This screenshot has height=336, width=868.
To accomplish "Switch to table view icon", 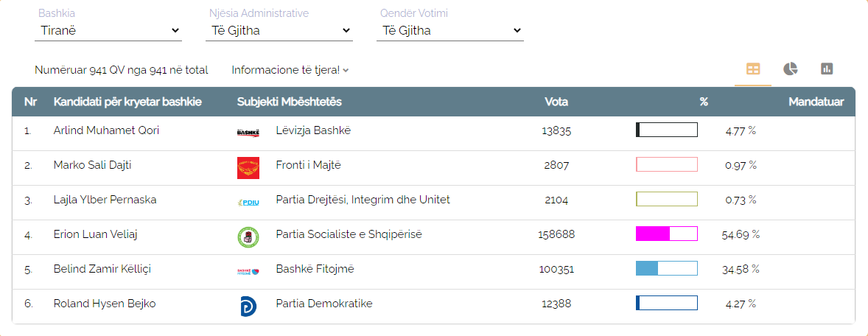I will (x=753, y=69).
